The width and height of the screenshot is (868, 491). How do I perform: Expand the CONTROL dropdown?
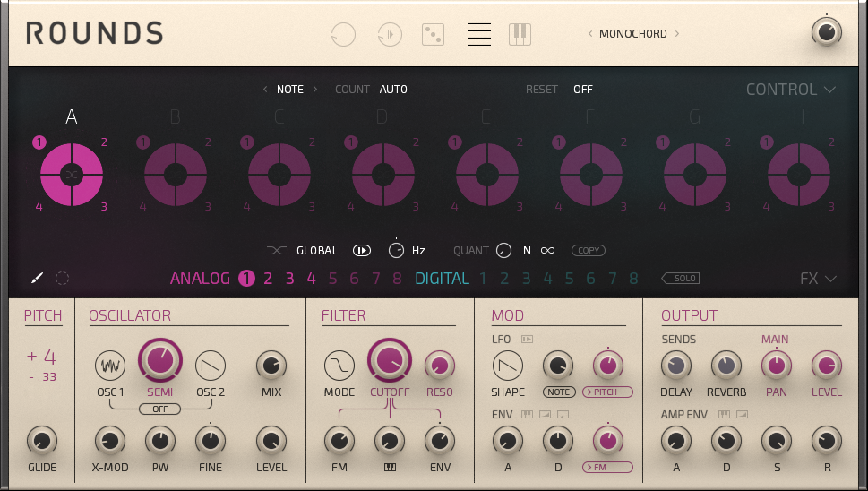click(790, 90)
